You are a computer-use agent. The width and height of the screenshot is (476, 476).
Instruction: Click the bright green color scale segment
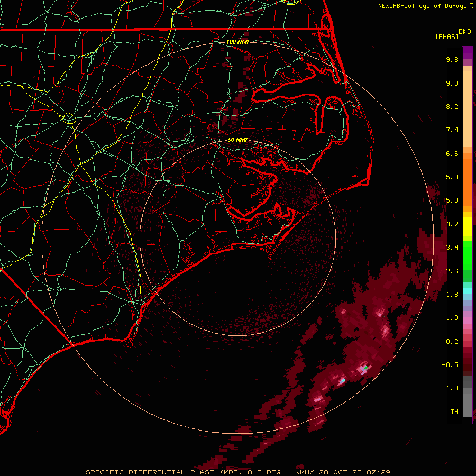tap(467, 255)
